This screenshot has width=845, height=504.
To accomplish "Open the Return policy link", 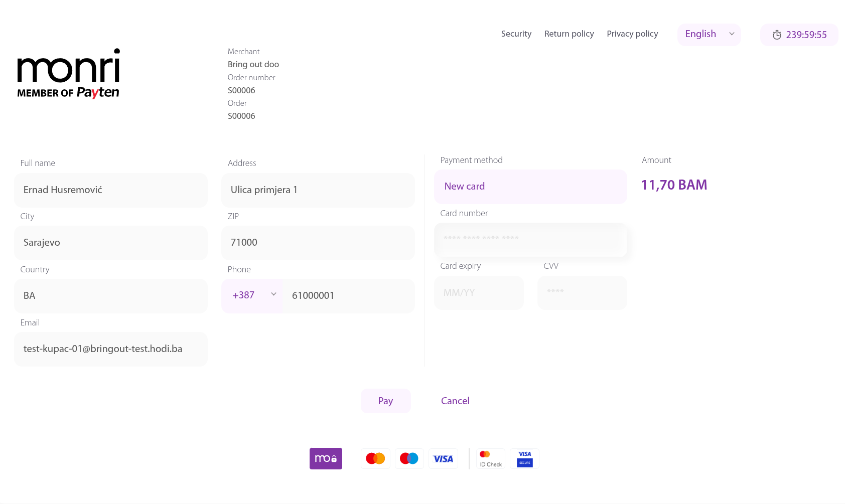I will pos(569,34).
